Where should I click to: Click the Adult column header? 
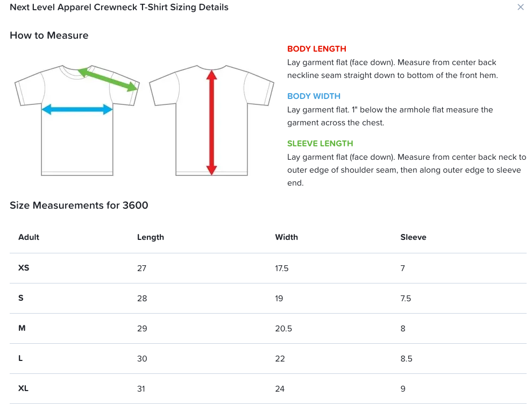pos(29,237)
